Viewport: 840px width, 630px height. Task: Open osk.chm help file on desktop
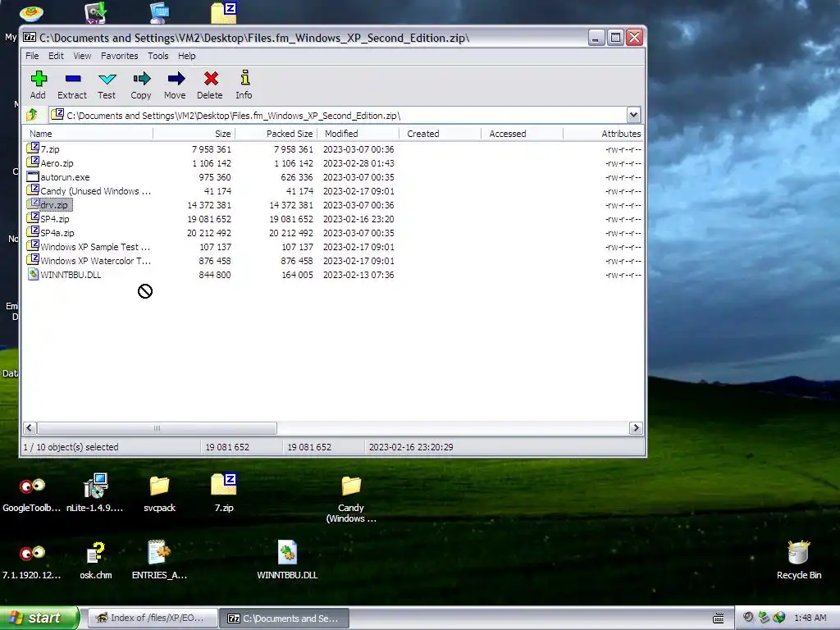point(95,553)
